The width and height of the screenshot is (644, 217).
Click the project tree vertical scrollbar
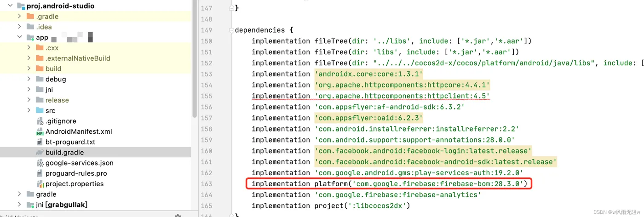point(195,60)
